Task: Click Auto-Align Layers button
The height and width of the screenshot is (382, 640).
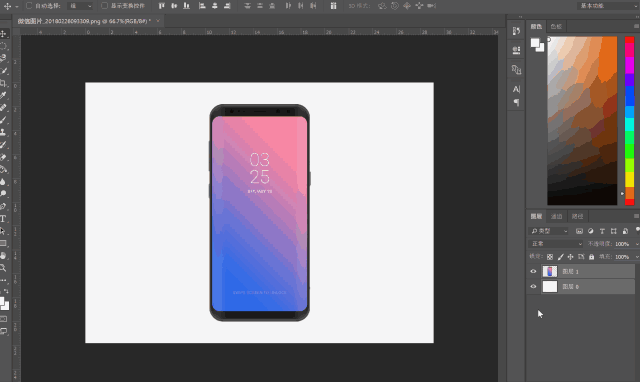Action: (x=333, y=6)
